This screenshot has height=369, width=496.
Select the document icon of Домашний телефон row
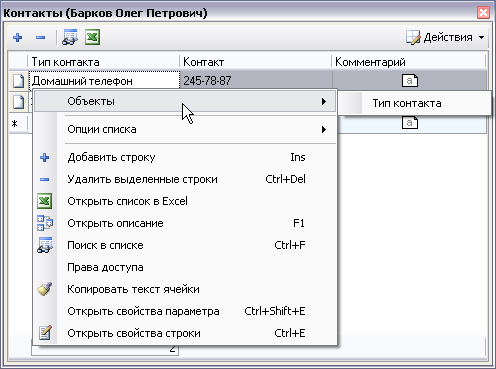(x=18, y=81)
